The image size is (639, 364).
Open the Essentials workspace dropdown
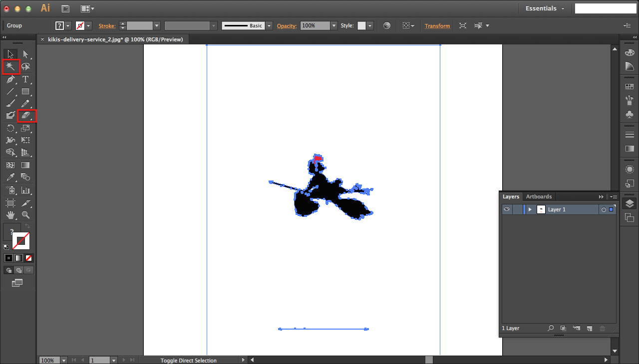(x=545, y=8)
